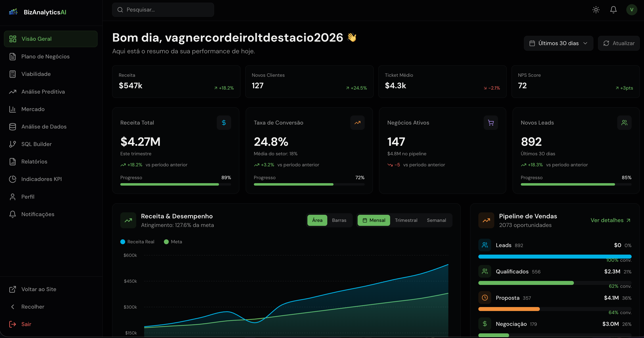
Task: Click cart icon on Negócios Ativos card
Action: tap(491, 123)
